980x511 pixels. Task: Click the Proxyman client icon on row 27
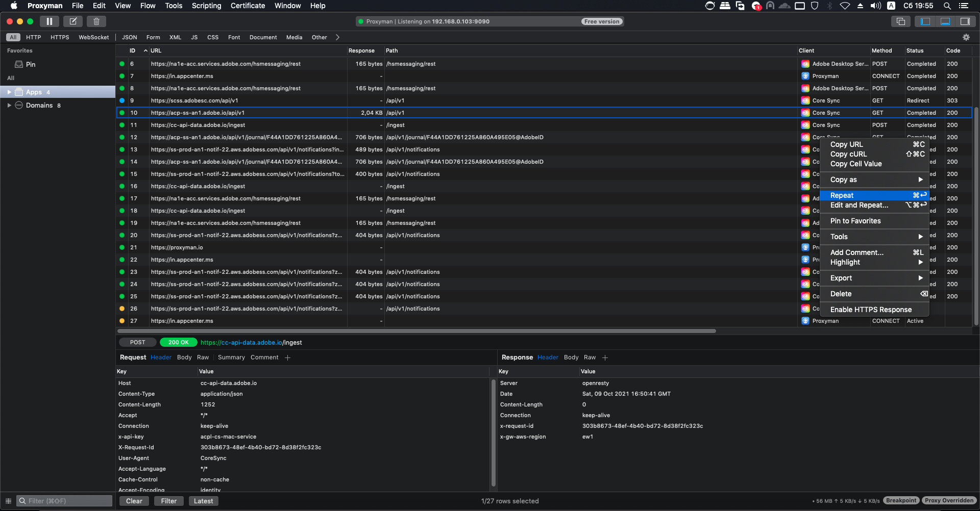point(805,321)
